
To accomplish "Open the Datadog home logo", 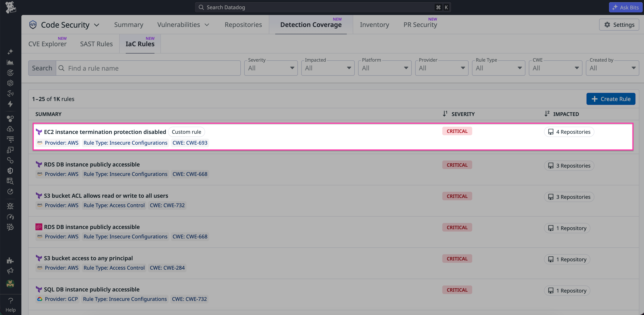I will (x=10, y=7).
